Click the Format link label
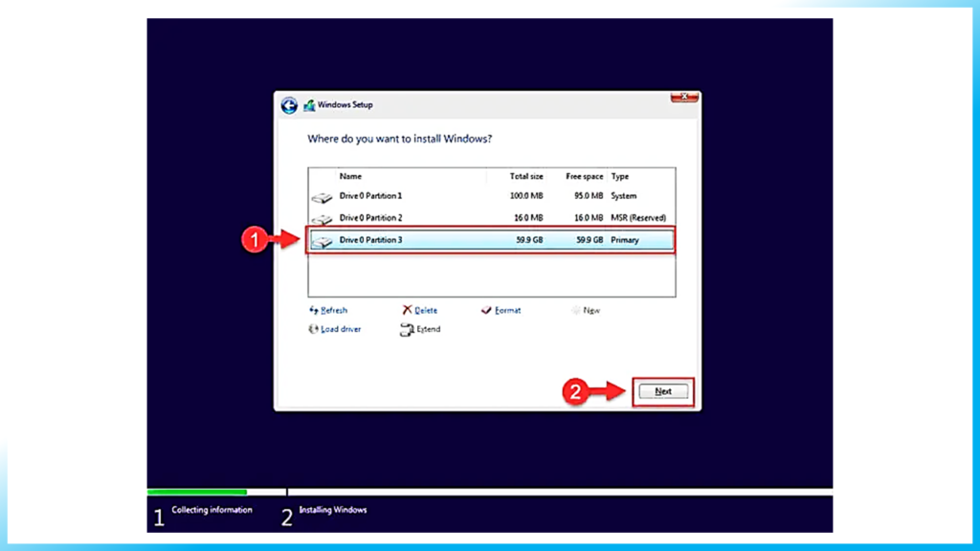 click(x=506, y=310)
